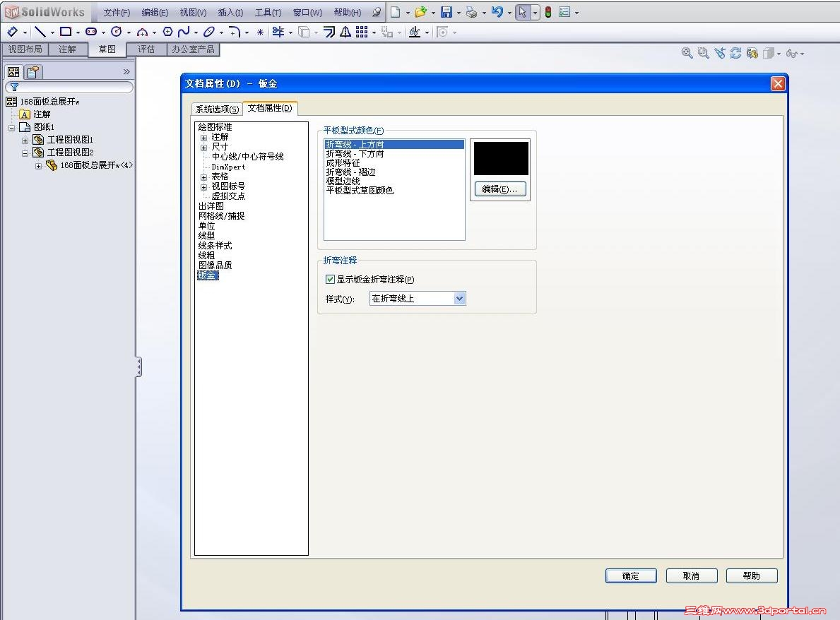Select 折弯线 - 褶边 in the color list

[x=351, y=172]
